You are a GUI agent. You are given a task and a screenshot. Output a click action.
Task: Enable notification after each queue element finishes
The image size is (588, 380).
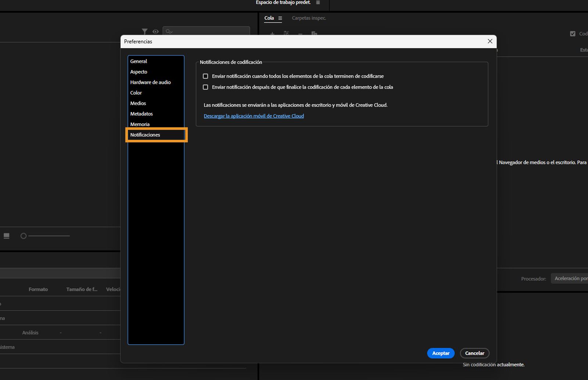click(205, 87)
